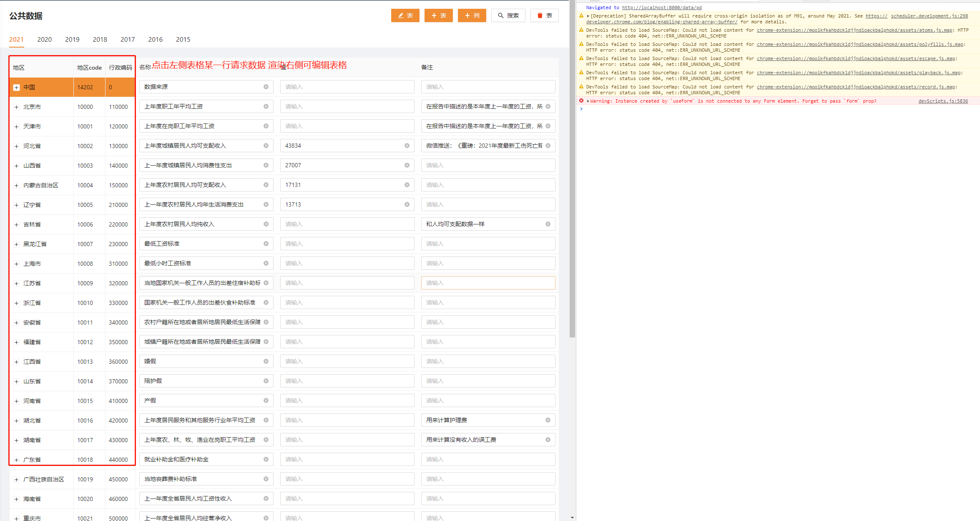
Task: Clear the 最低工资标准 field with its x icon
Action: tap(266, 243)
